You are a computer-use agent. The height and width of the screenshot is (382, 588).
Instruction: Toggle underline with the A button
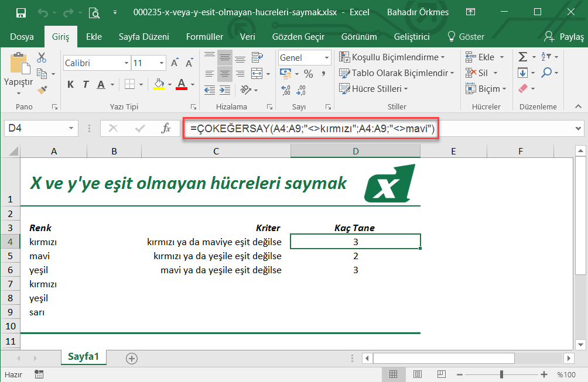101,85
